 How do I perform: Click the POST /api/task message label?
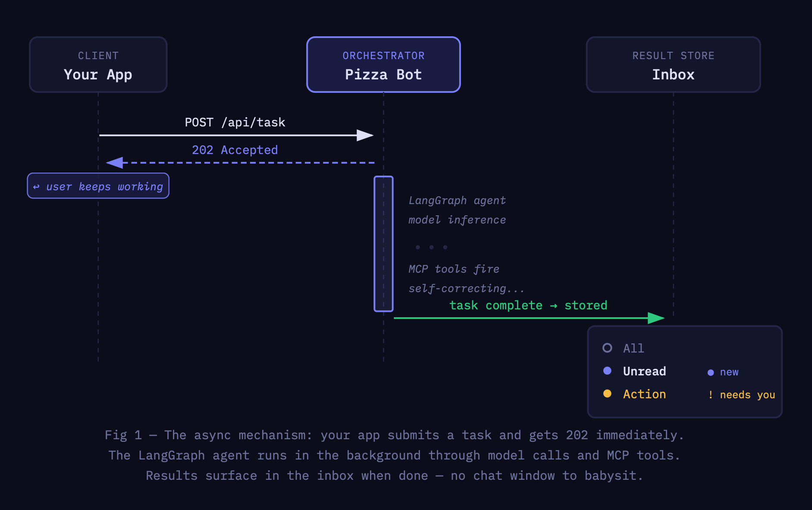point(235,123)
